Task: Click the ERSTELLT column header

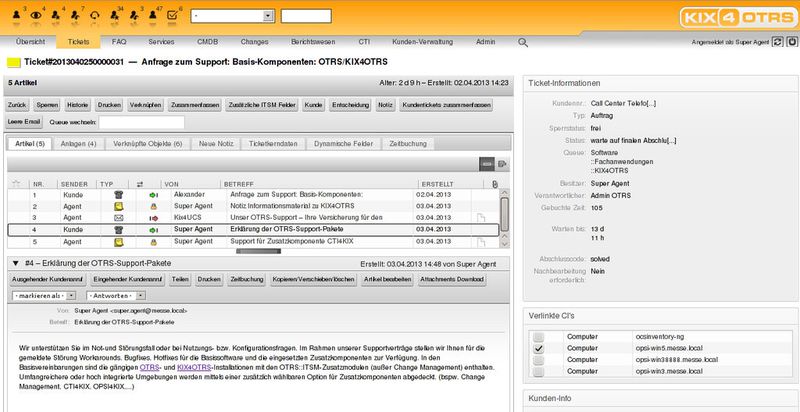Action: pyautogui.click(x=437, y=184)
